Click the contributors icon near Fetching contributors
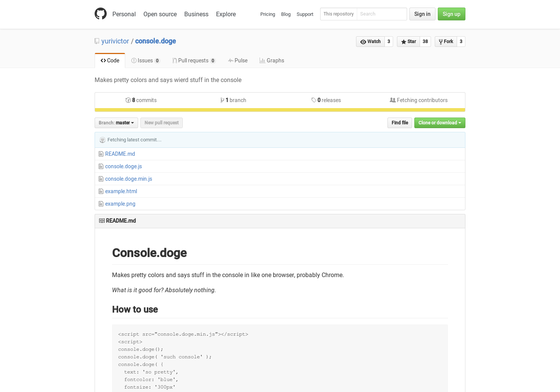This screenshot has width=560, height=392. pos(393,100)
